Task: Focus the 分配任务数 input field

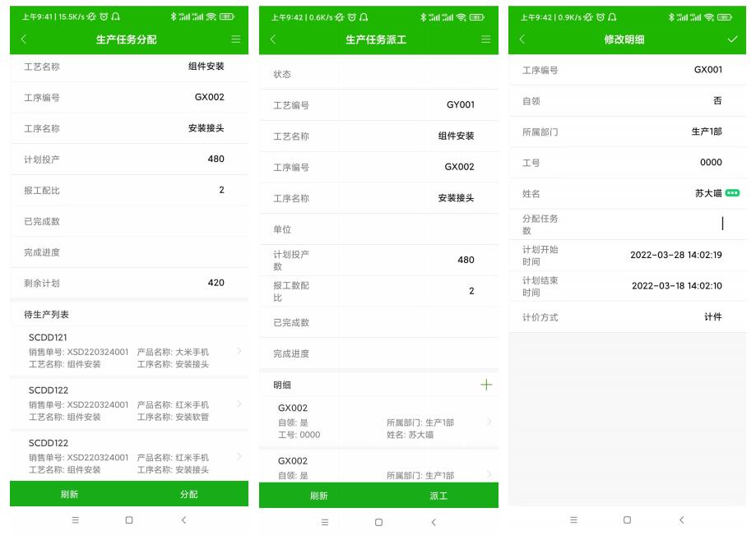Action: click(x=628, y=224)
